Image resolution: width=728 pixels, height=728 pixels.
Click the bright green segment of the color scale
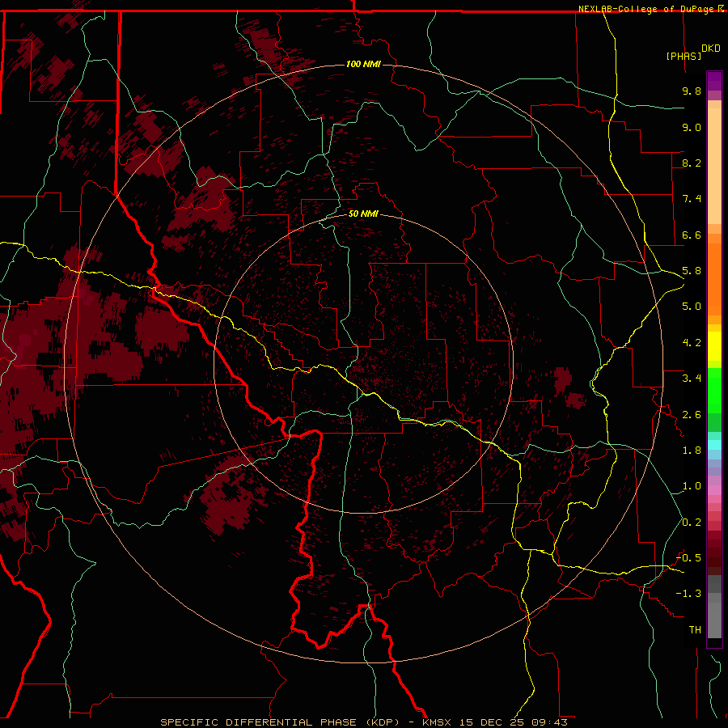pos(714,391)
